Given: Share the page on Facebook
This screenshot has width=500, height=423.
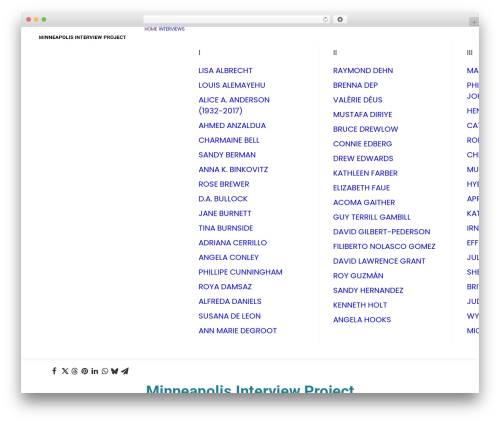Looking at the screenshot, I should 54,371.
